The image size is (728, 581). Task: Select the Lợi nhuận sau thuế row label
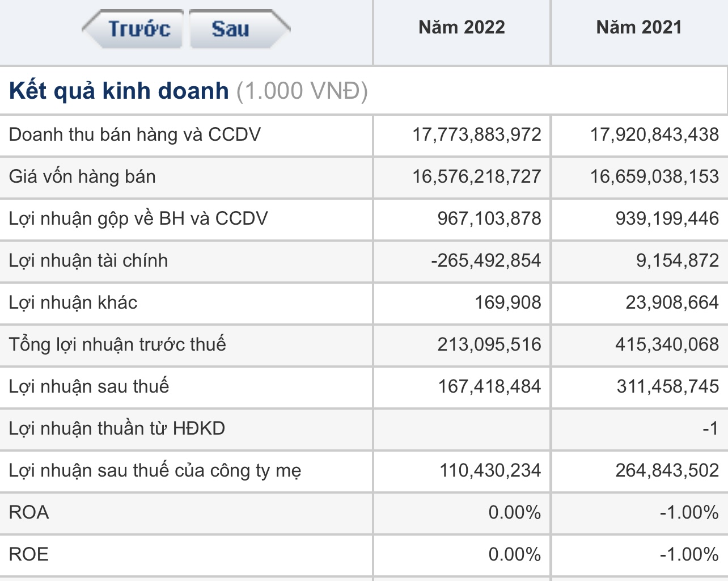coord(89,386)
